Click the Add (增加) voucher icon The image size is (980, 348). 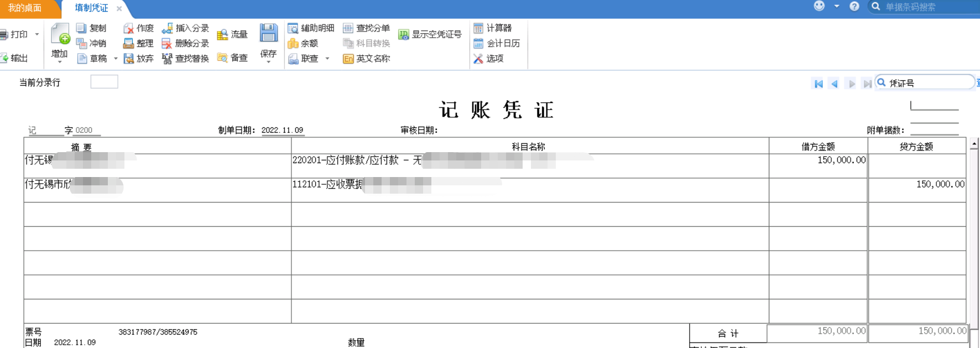pos(60,34)
